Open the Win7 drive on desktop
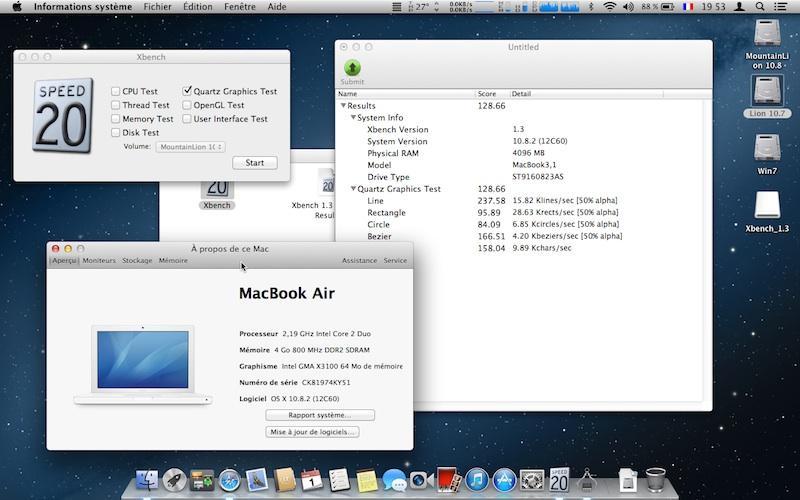800x500 pixels. (767, 148)
